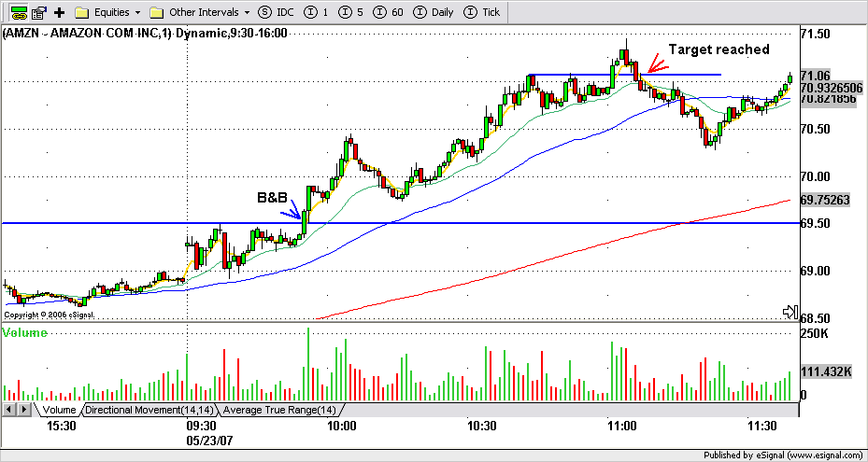The height and width of the screenshot is (462, 868).
Task: Click the 71.06 current price label
Action: [x=815, y=77]
